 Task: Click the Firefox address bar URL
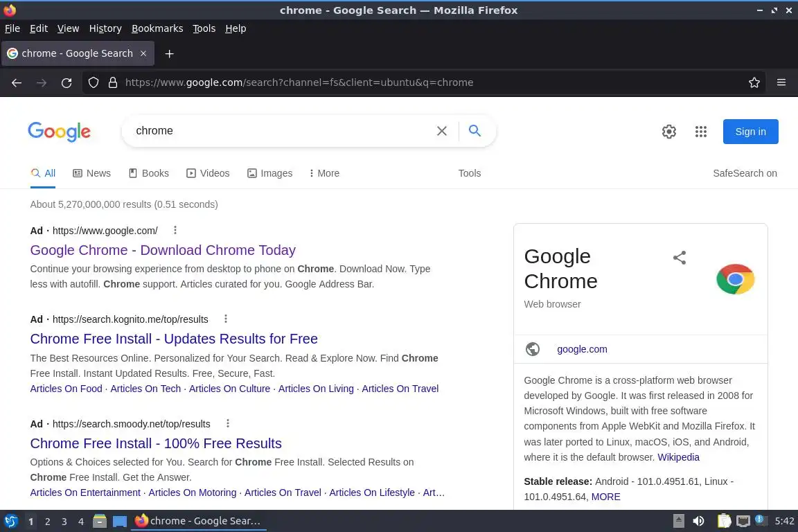point(299,82)
